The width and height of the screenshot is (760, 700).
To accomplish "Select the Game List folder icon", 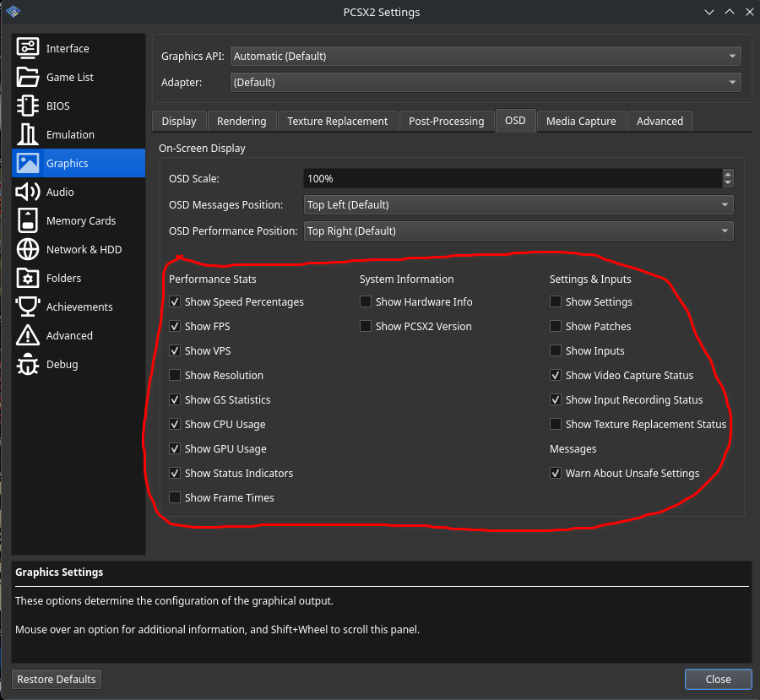I will coord(28,77).
